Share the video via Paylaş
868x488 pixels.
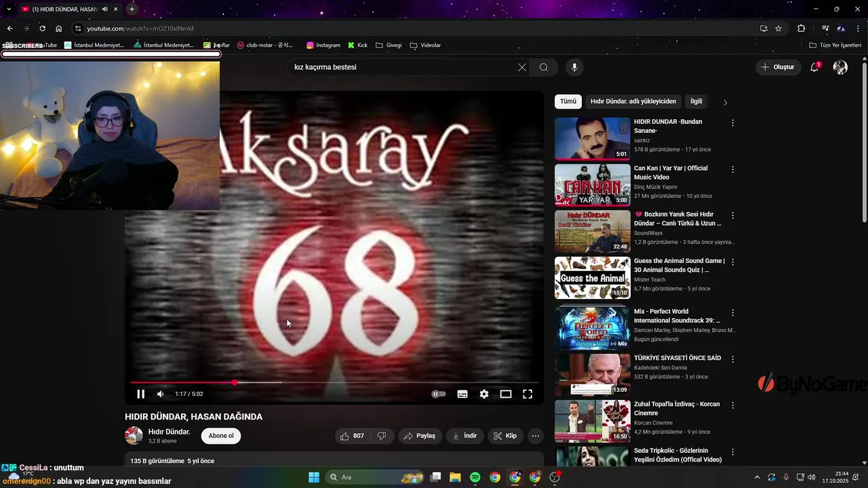[x=420, y=436]
